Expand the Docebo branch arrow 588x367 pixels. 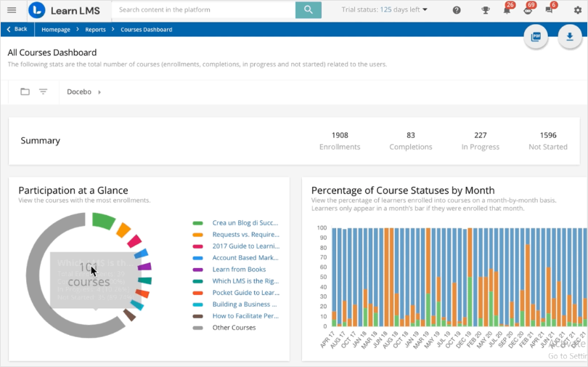[99, 92]
